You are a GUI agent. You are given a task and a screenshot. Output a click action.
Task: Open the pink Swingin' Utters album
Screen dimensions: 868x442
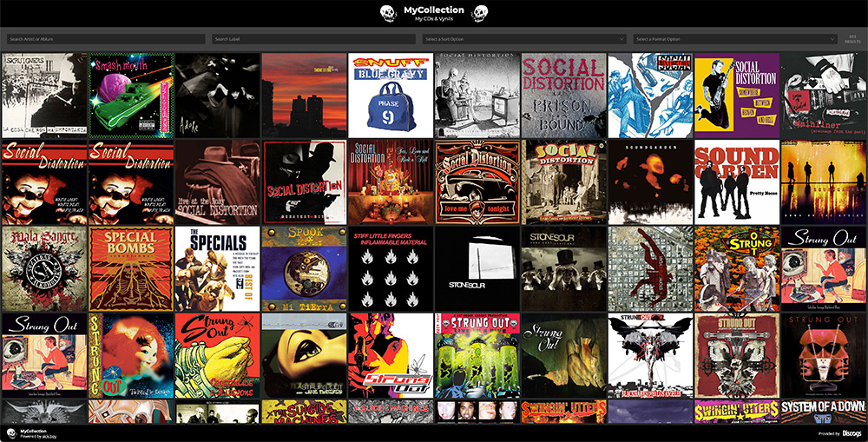[737, 412]
